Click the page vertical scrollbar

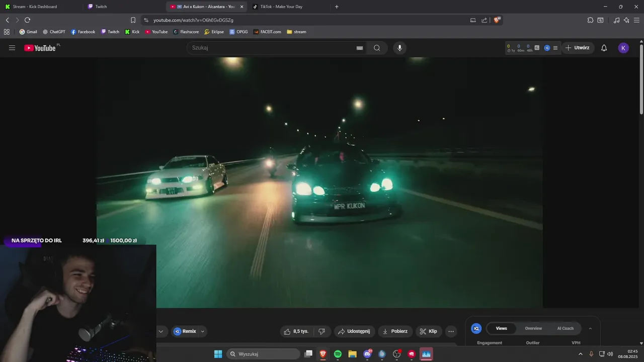641,80
